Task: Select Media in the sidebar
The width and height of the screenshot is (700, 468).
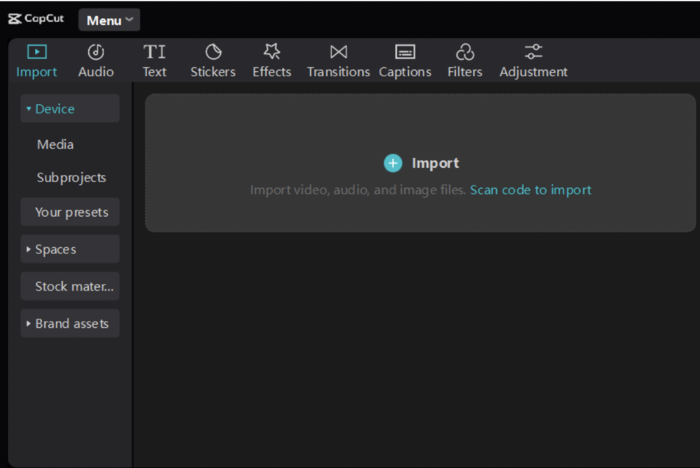Action: (56, 145)
